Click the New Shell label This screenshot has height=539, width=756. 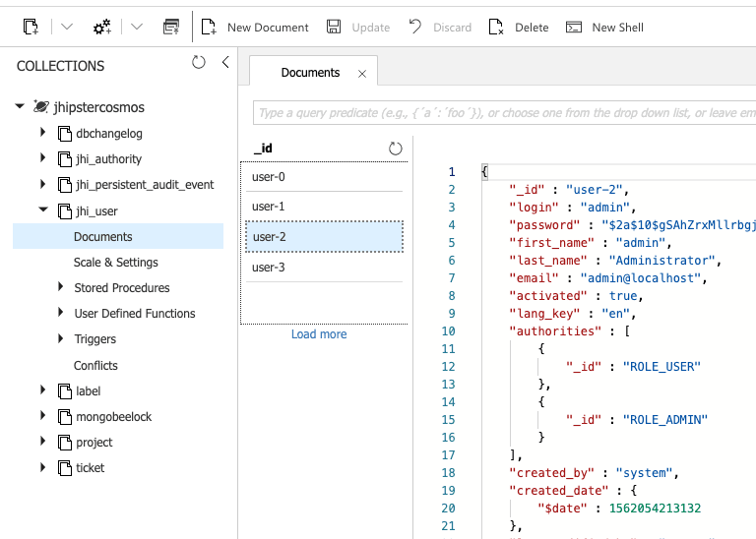tap(617, 28)
